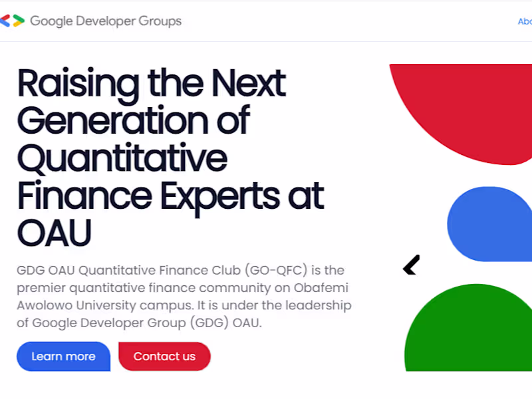Click the brackets icon beside the site name
The width and height of the screenshot is (532, 399).
[x=13, y=21]
